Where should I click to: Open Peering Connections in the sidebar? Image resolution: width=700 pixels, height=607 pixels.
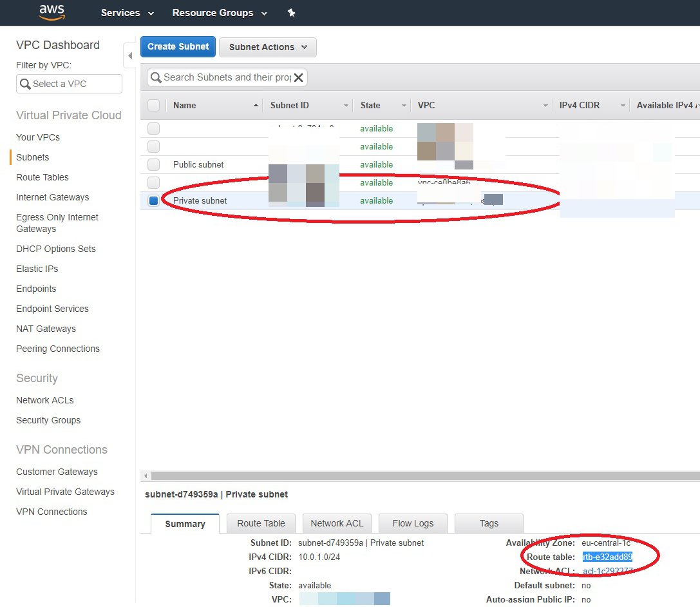click(58, 349)
